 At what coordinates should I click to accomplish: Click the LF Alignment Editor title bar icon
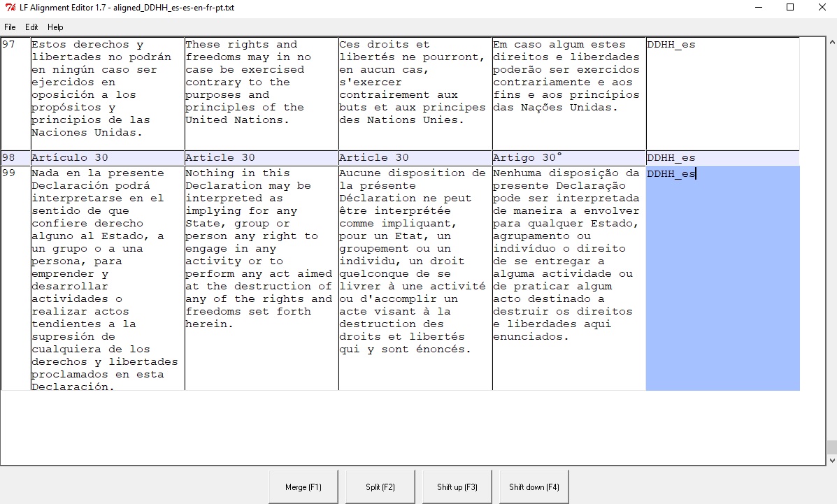[9, 8]
